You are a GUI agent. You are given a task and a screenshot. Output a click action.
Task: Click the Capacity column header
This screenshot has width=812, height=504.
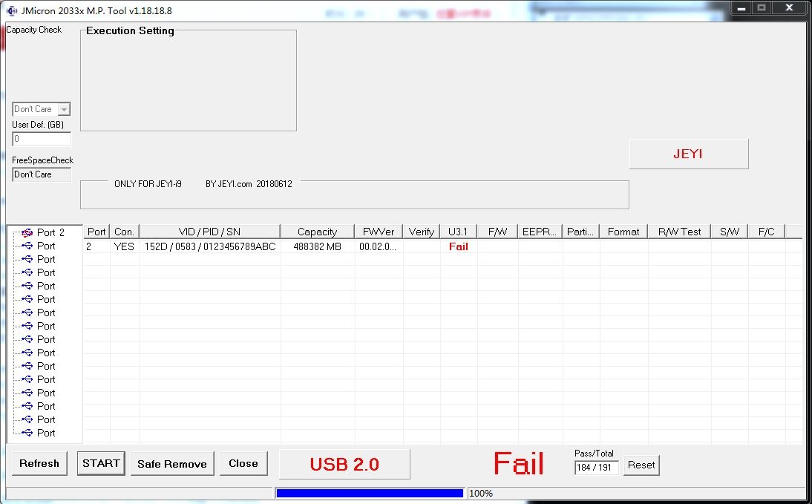pos(317,232)
